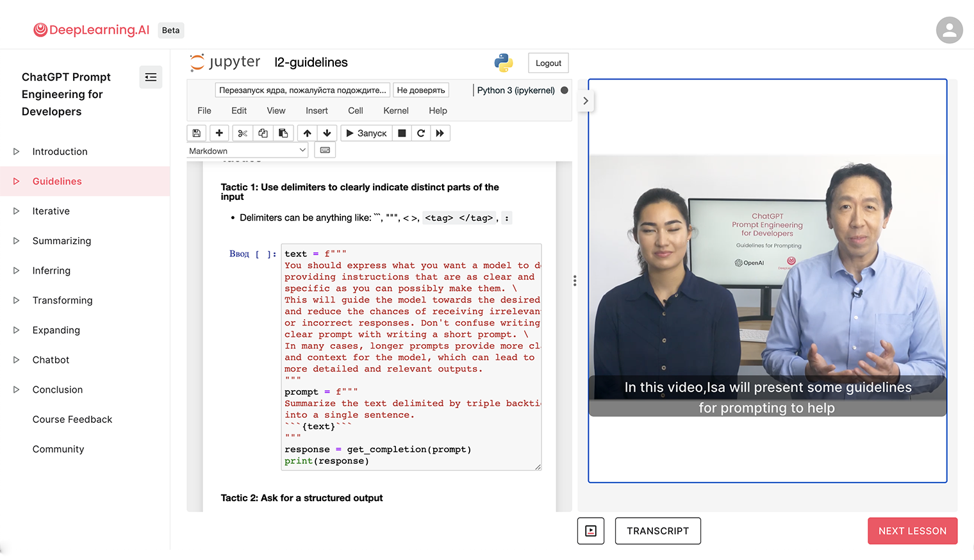Cut selected cells with the scissors icon
This screenshot has width=974, height=560.
click(242, 133)
